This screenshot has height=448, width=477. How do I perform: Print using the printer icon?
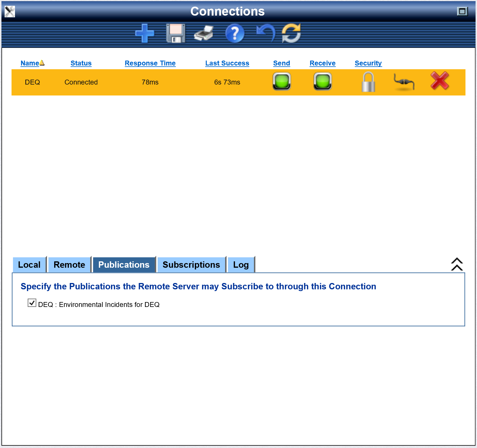204,33
